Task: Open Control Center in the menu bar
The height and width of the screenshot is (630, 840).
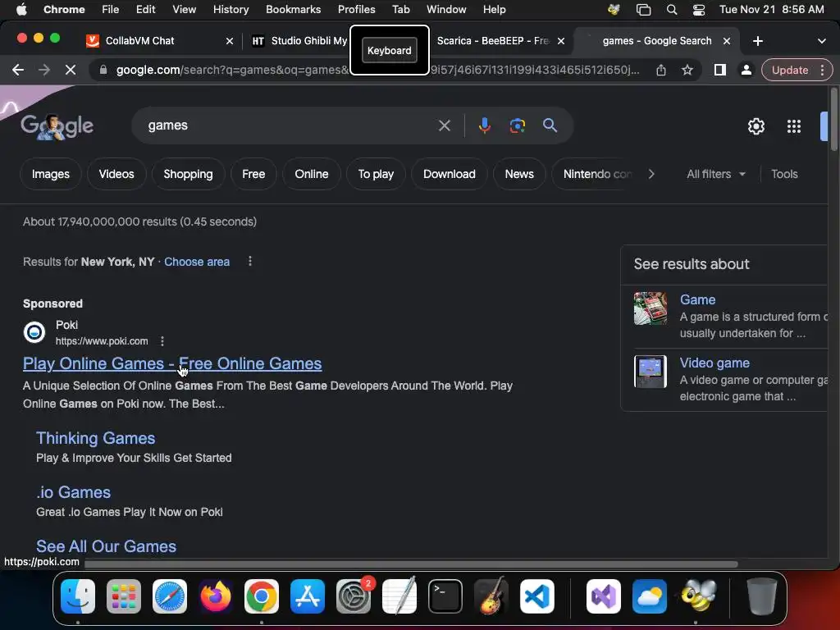Action: [x=699, y=10]
